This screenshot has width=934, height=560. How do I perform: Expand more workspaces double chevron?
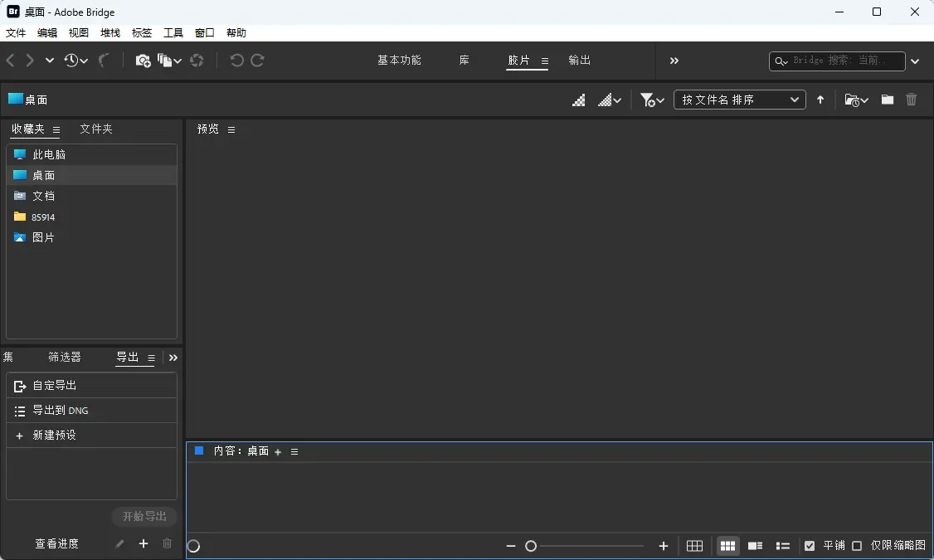pyautogui.click(x=674, y=61)
